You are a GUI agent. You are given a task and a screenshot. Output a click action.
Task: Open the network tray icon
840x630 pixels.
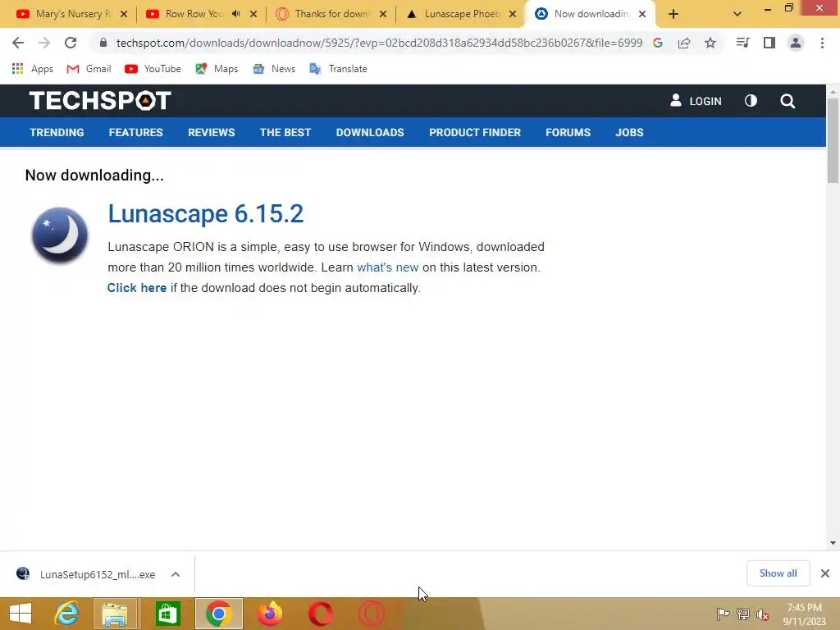[743, 614]
